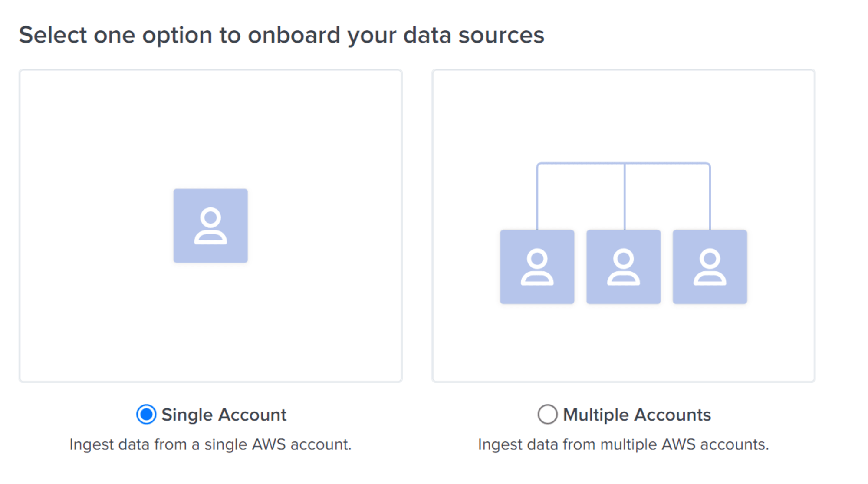Click the 'Select one option' heading
This screenshot has height=484, width=868.
[x=281, y=35]
